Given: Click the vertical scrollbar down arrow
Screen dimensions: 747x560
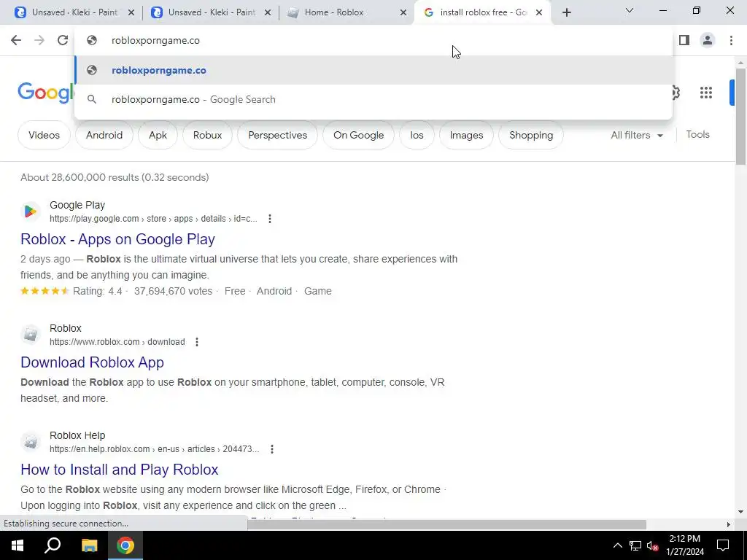Looking at the screenshot, I should [x=741, y=513].
